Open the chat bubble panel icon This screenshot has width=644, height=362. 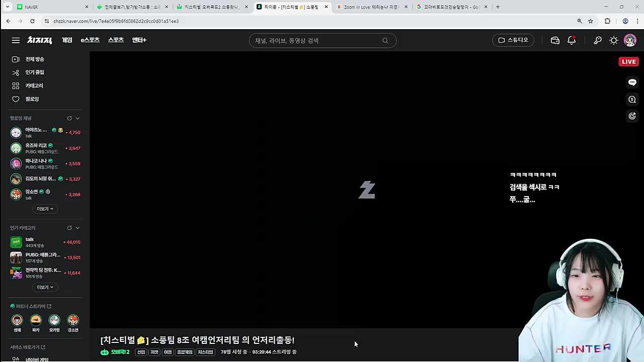(632, 82)
